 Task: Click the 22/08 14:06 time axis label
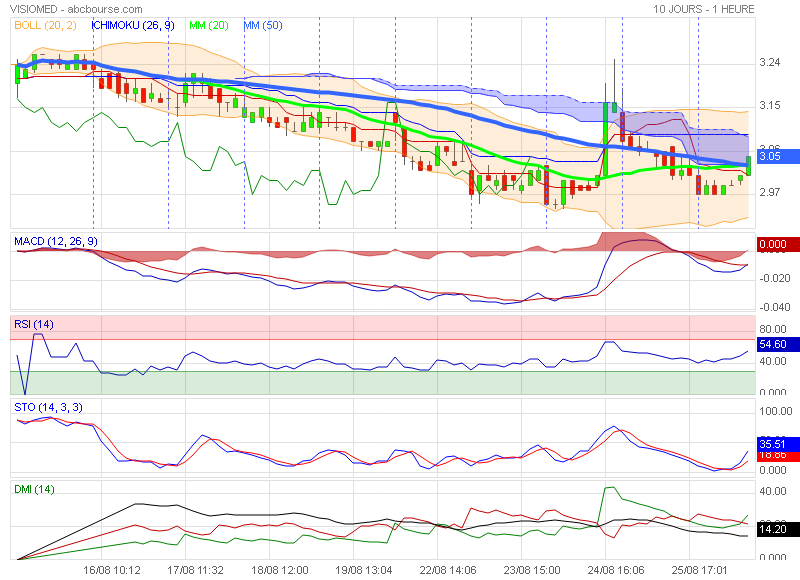pos(448,570)
